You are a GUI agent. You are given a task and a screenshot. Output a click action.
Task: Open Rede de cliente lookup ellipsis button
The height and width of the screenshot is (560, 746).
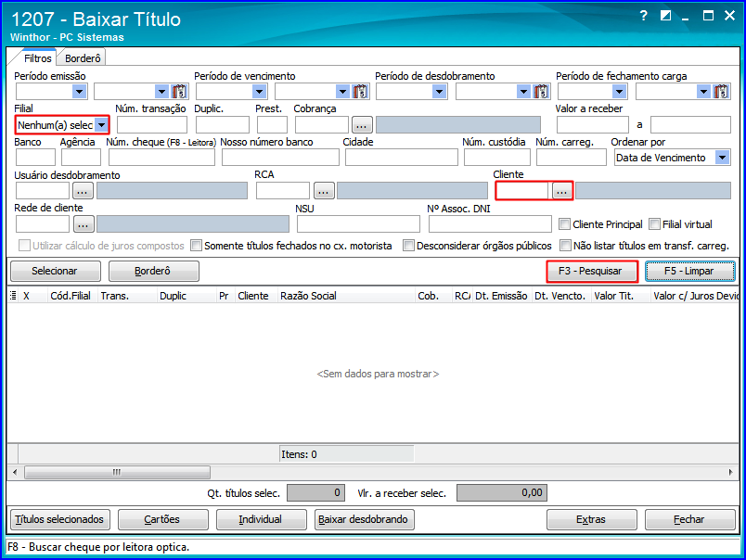click(x=84, y=223)
